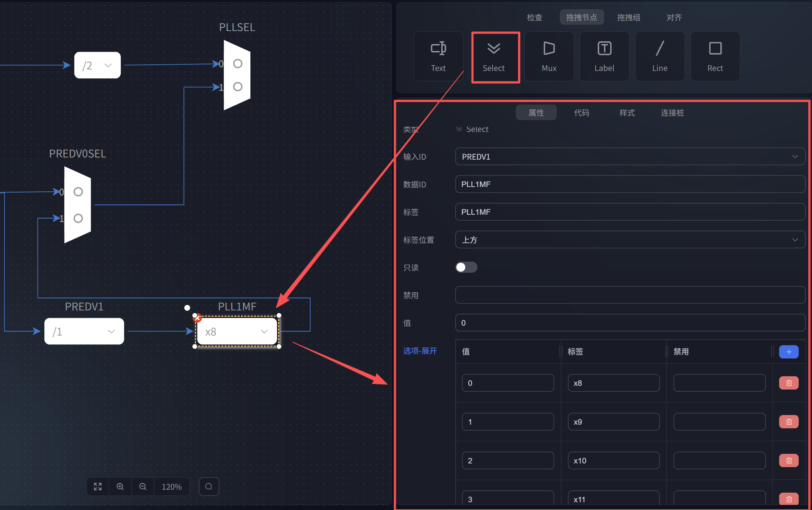Add a Line node from the palette
The width and height of the screenshot is (812, 510).
point(660,56)
